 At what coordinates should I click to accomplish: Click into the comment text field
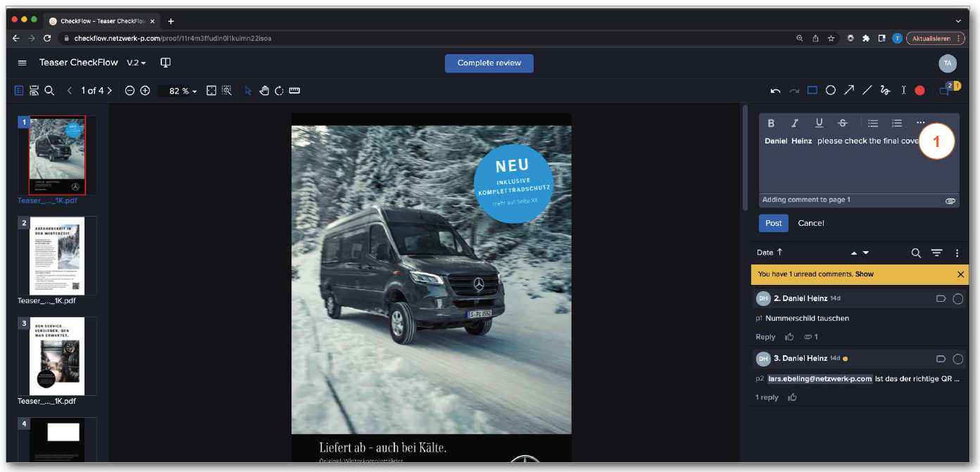859,163
